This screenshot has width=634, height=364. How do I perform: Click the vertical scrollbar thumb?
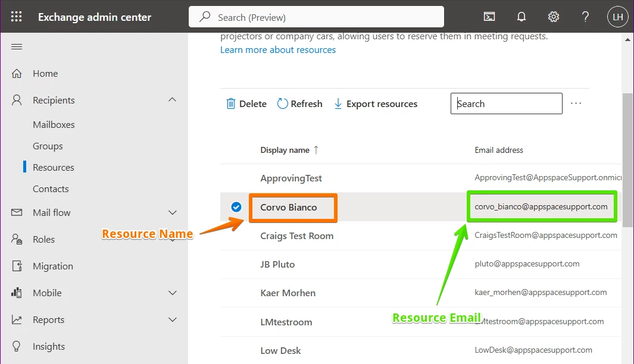click(x=627, y=159)
